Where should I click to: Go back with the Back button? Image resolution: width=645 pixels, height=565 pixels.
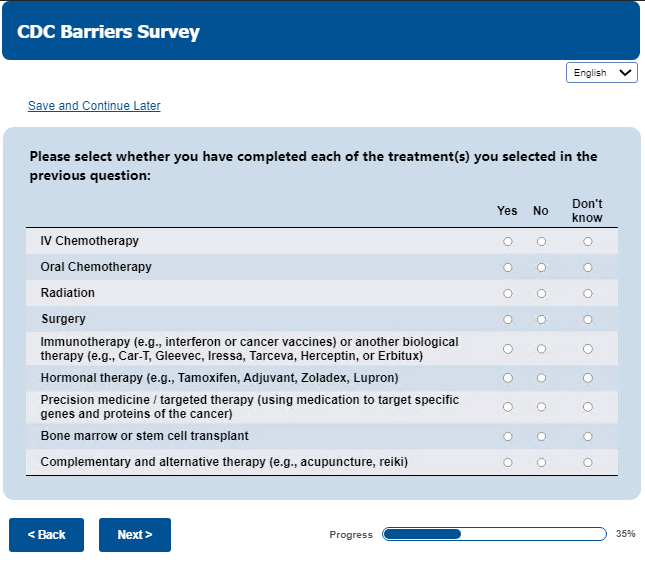point(46,535)
